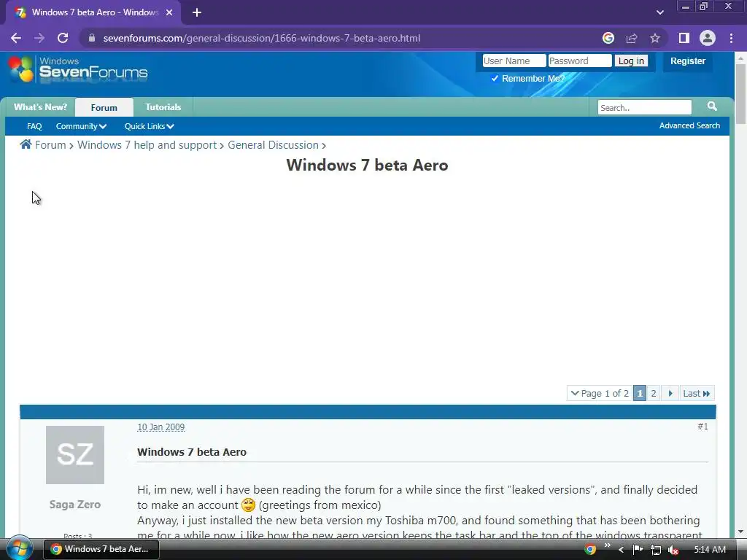
Task: Click the Log in button
Action: click(631, 61)
